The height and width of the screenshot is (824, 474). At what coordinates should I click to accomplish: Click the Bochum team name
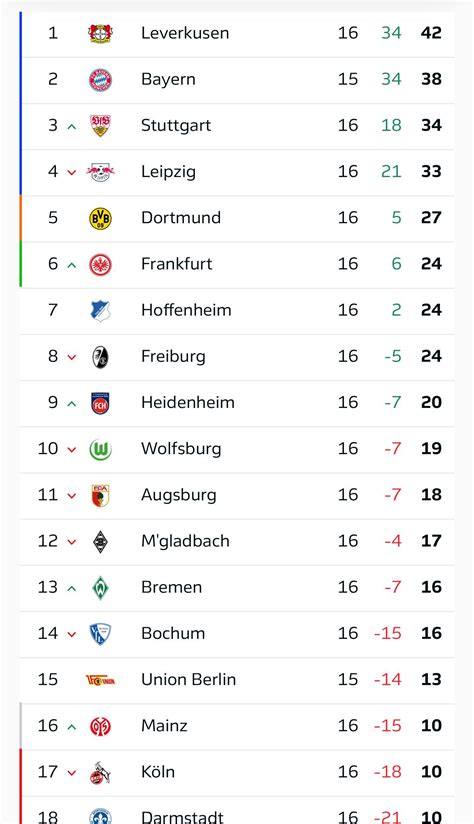tap(173, 633)
